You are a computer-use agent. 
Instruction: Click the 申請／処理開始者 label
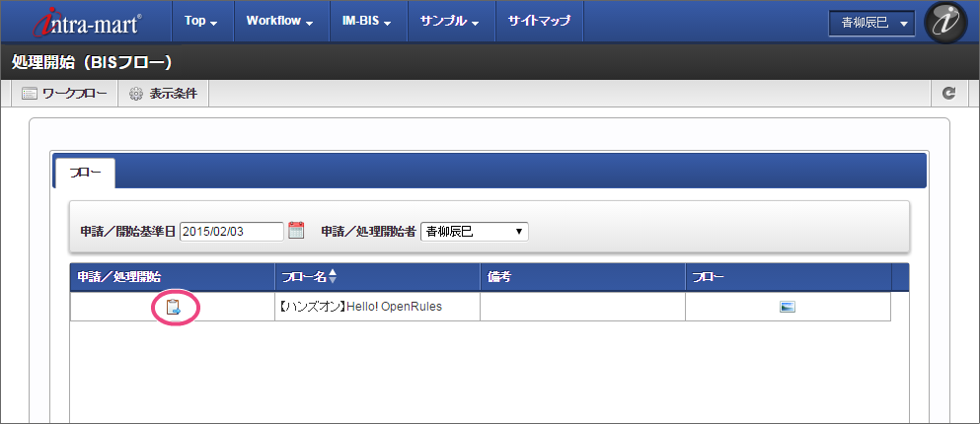(x=369, y=232)
